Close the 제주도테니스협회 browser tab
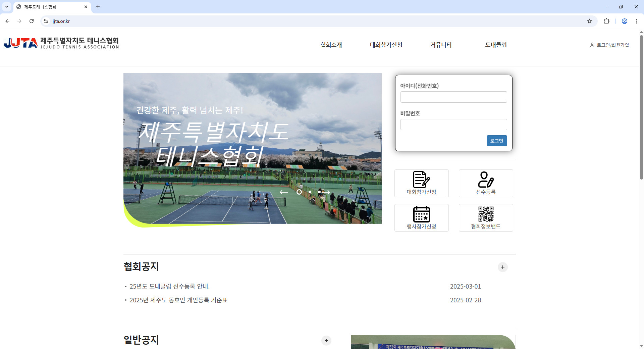 click(x=86, y=7)
